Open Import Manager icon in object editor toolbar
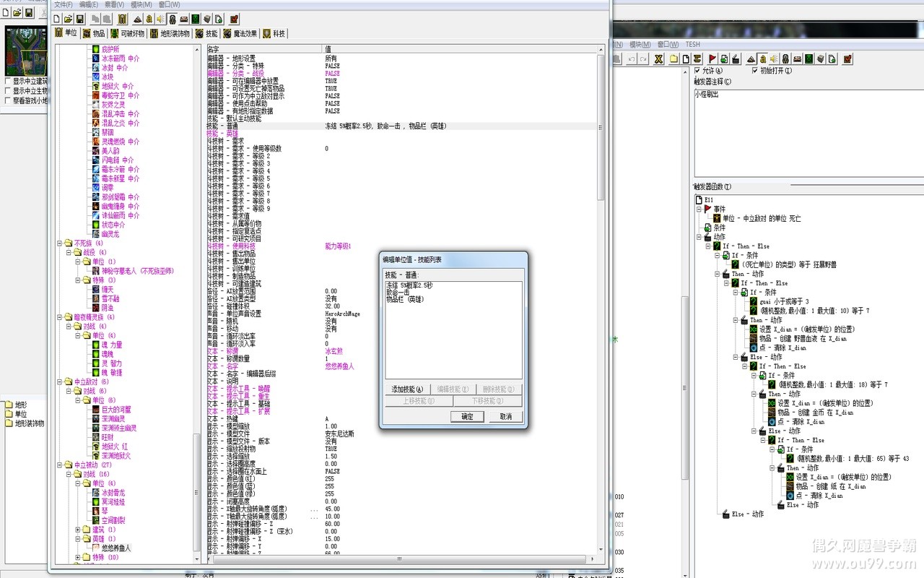924x578 pixels. tap(219, 19)
